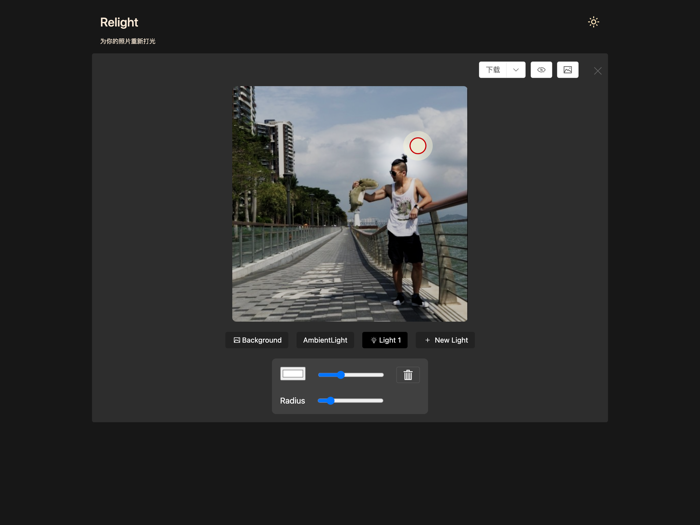Screen dimensions: 700x525
Task: Click the 下载 download button
Action: point(493,70)
